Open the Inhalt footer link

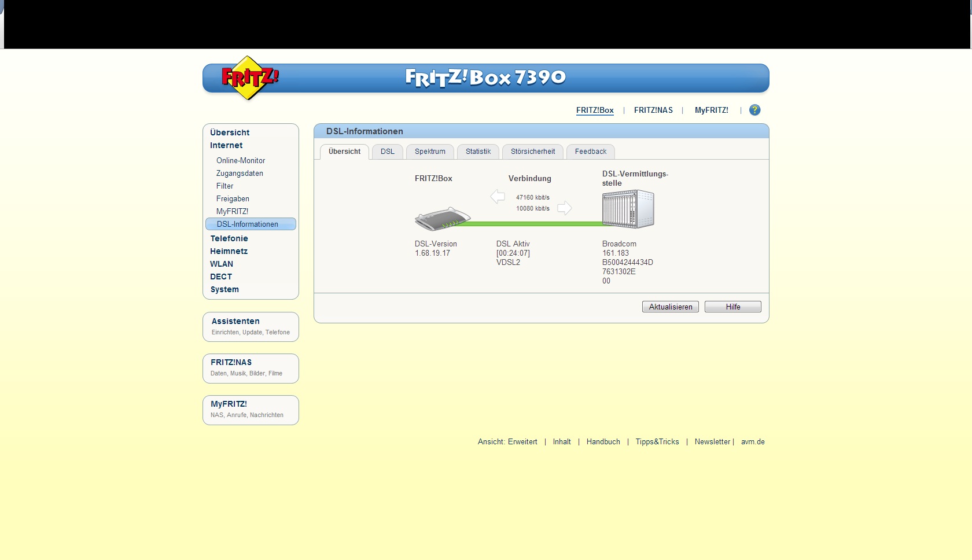(x=562, y=442)
